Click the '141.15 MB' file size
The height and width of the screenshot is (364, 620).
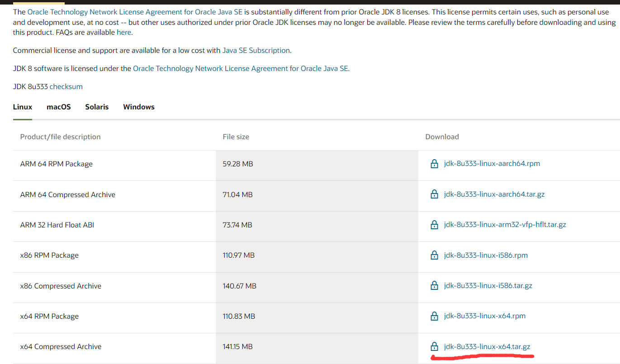point(238,347)
